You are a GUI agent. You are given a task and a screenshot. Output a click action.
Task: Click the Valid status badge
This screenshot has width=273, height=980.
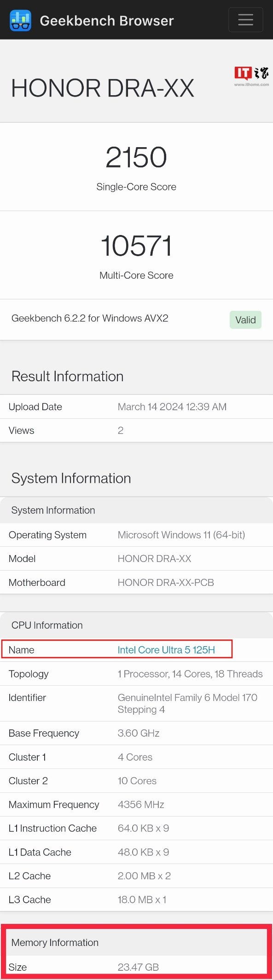[x=245, y=320]
